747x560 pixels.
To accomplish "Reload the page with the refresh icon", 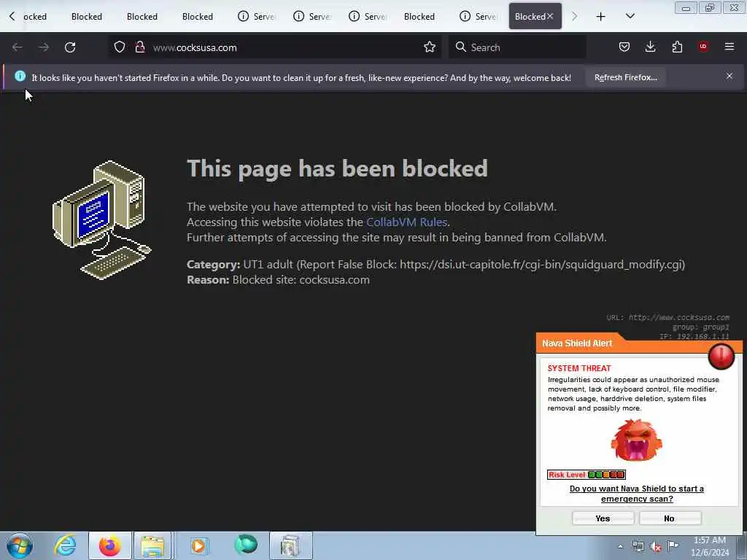I will pos(70,47).
